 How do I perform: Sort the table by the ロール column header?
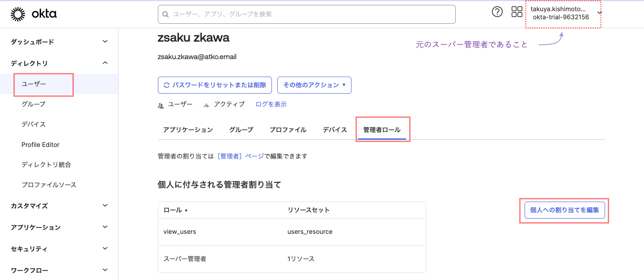pyautogui.click(x=174, y=210)
